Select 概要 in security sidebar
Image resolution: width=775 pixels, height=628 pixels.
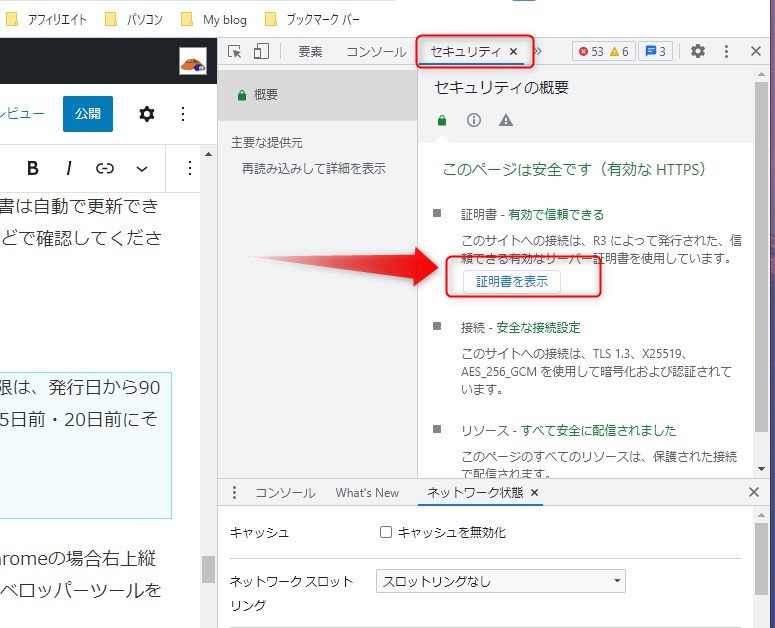pyautogui.click(x=317, y=95)
